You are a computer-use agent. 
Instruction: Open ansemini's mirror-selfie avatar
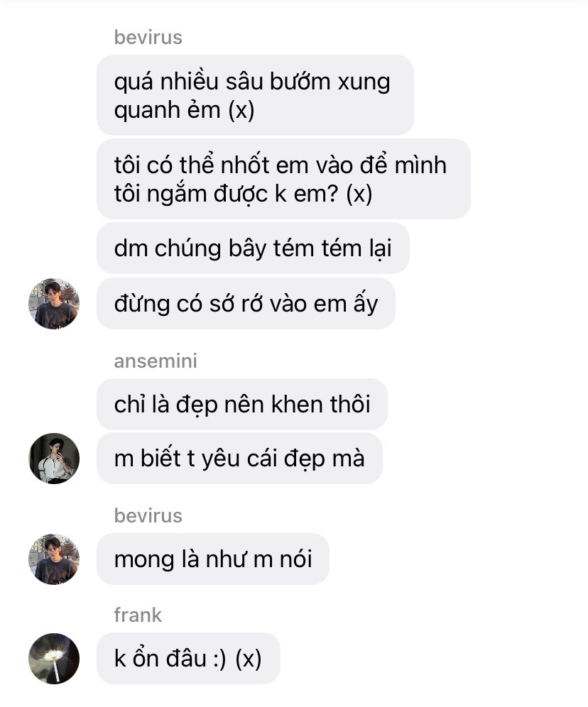(x=54, y=459)
